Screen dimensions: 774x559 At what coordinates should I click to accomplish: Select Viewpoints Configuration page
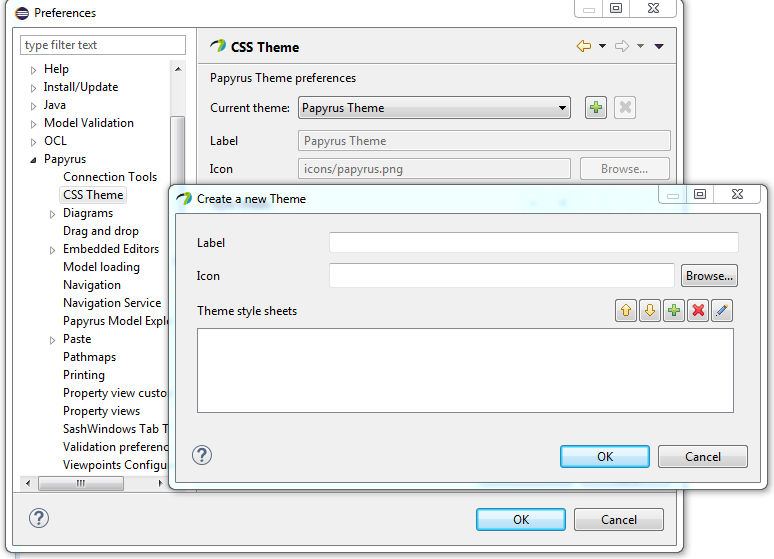pyautogui.click(x=116, y=465)
